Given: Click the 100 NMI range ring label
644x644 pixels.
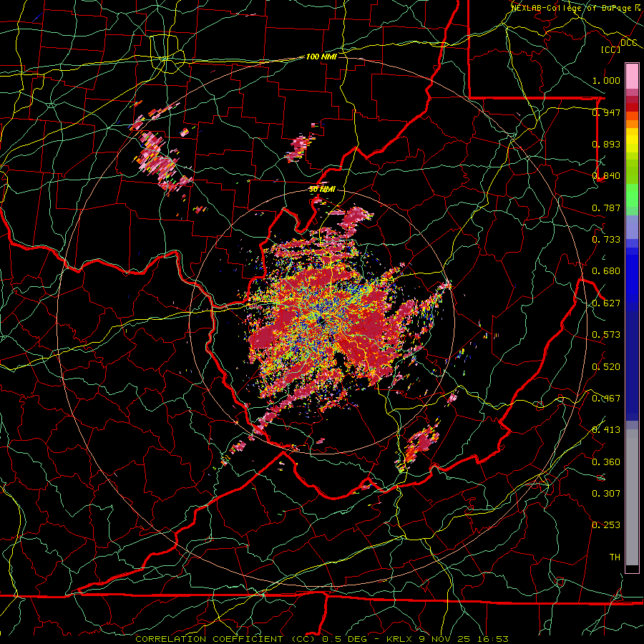Looking at the screenshot, I should [x=321, y=57].
